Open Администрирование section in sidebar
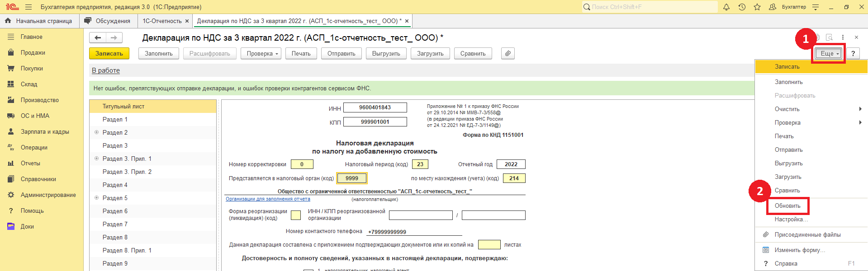Image resolution: width=868 pixels, height=271 pixels. pyautogui.click(x=42, y=195)
